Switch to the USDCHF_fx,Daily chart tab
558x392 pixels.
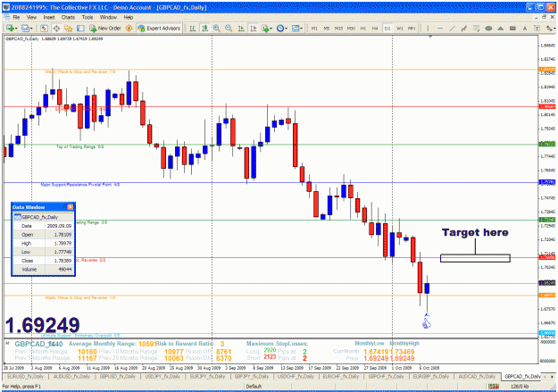pyautogui.click(x=296, y=376)
